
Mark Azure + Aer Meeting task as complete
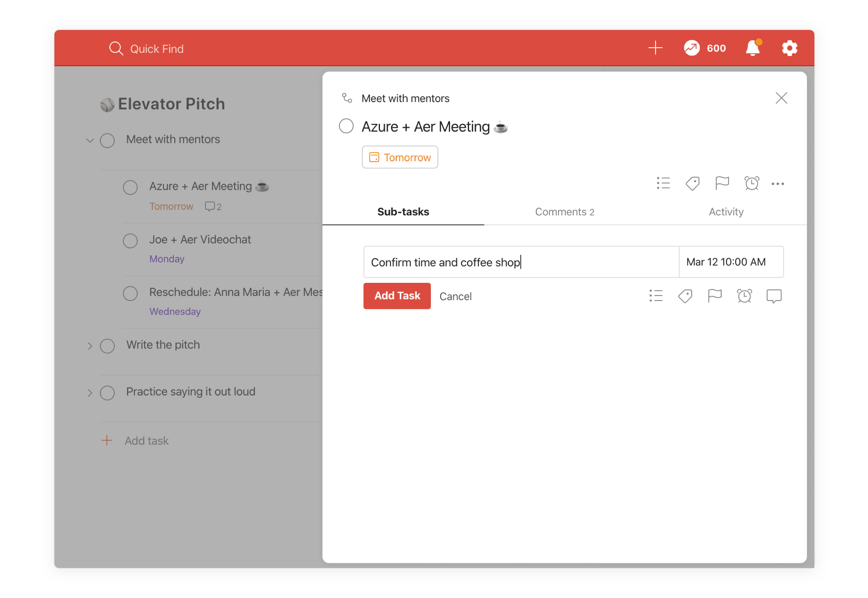click(346, 126)
